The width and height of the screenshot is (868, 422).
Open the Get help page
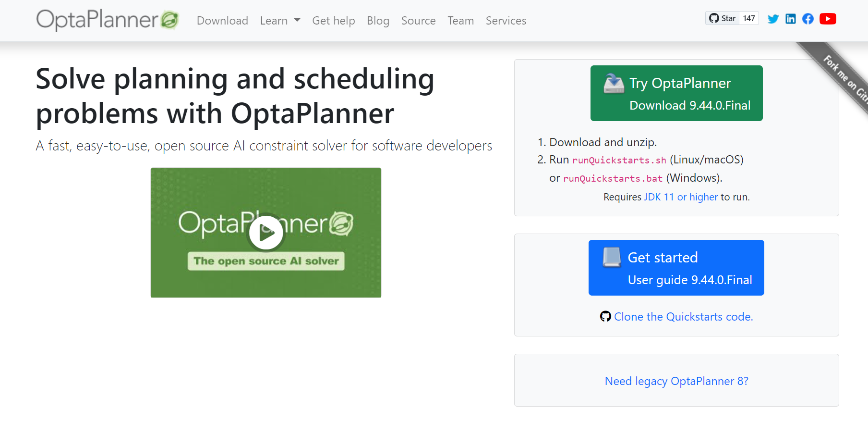pyautogui.click(x=334, y=21)
